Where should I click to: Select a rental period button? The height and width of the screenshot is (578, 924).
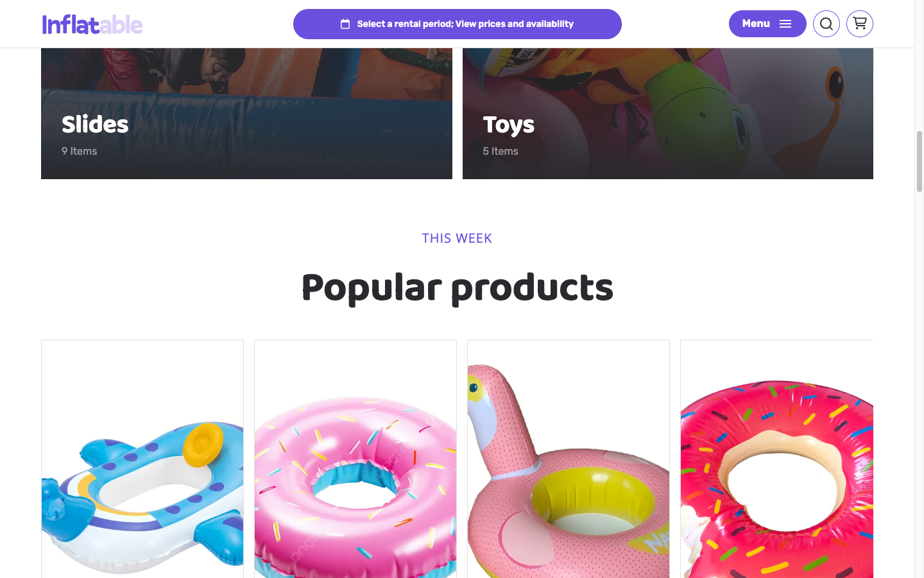pos(458,24)
